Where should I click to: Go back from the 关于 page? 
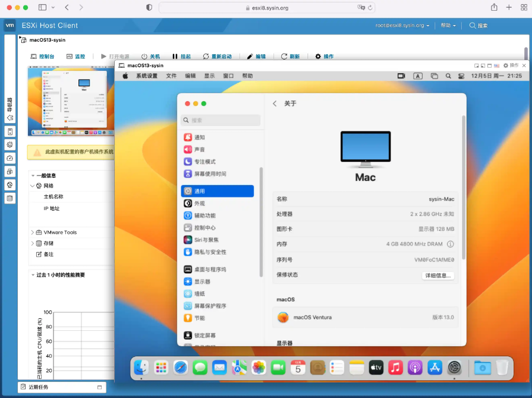(x=275, y=104)
